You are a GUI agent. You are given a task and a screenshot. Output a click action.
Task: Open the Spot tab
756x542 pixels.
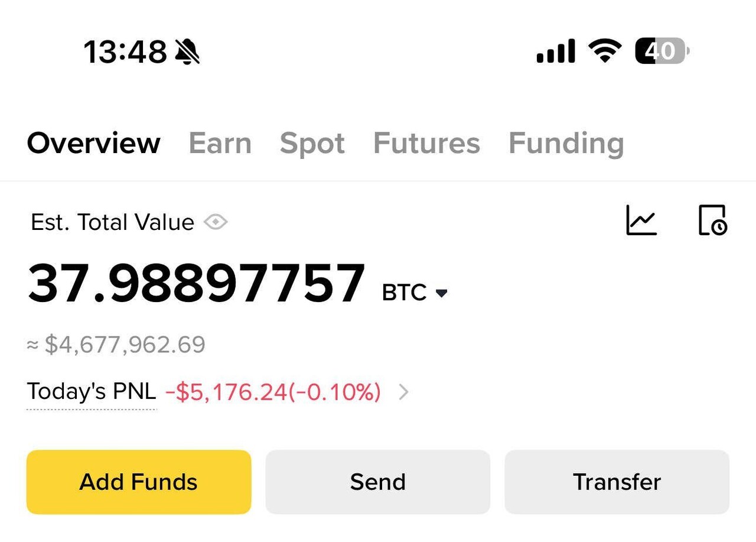click(312, 144)
